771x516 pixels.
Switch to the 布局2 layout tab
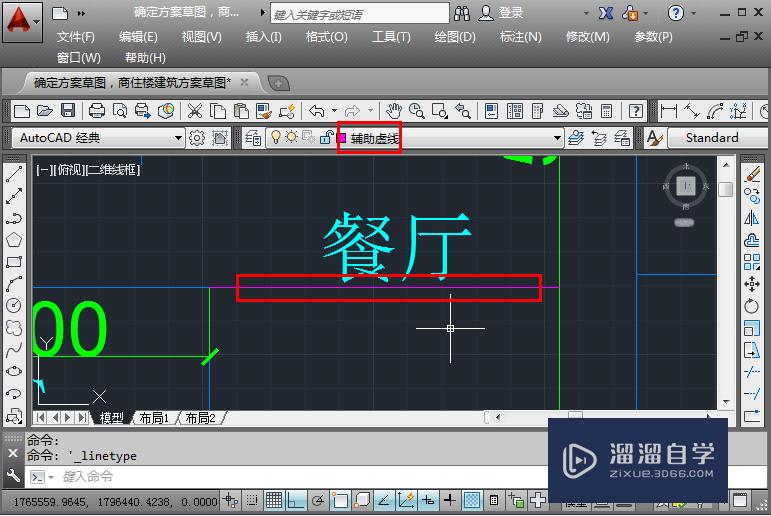coord(201,418)
